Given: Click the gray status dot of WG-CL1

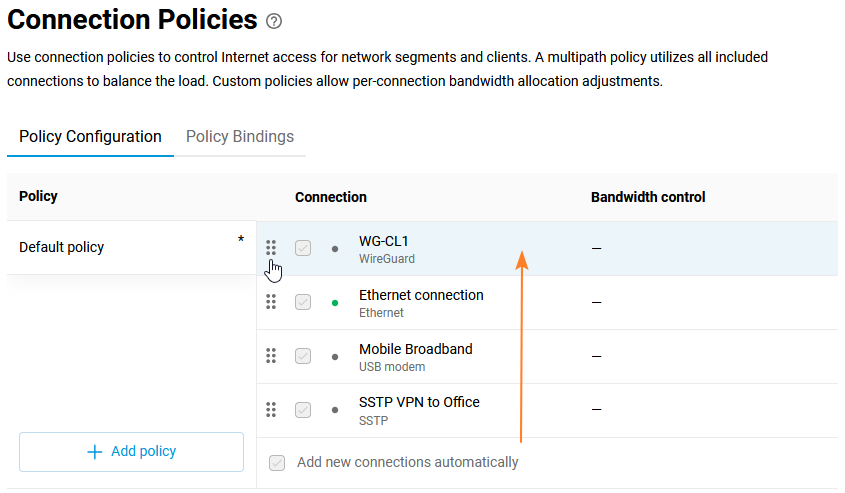Looking at the screenshot, I should tap(335, 248).
